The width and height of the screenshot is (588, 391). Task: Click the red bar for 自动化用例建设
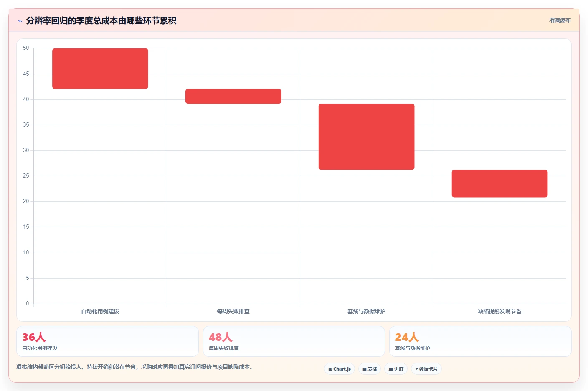(100, 69)
